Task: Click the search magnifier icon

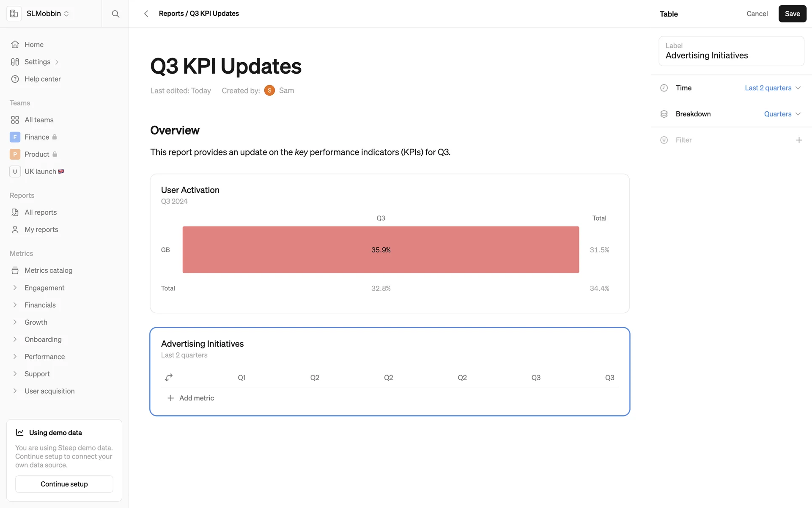Action: 115,14
